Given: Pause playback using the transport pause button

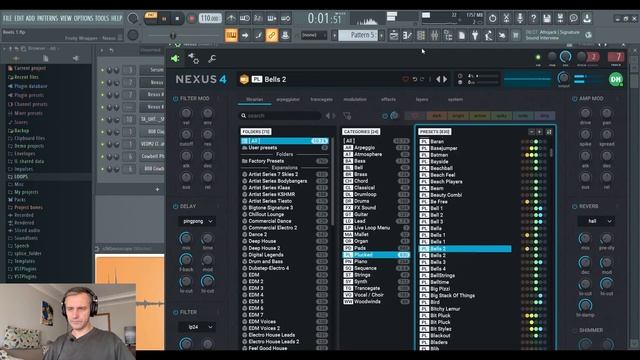Looking at the screenshot, I should 164,18.
